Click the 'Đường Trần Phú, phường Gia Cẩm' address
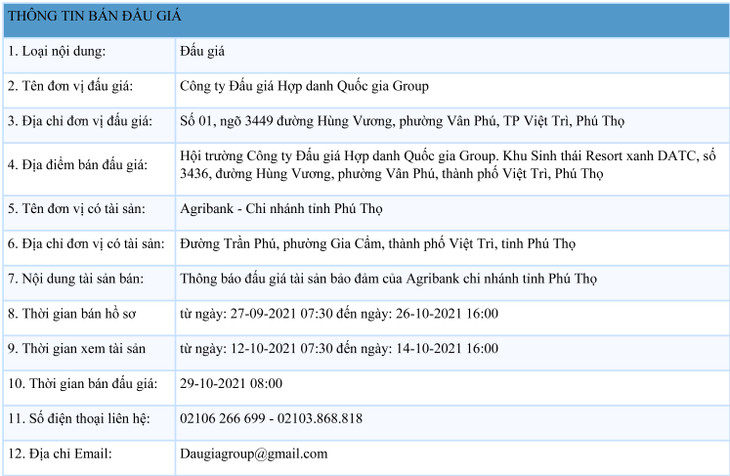This screenshot has width=730, height=476. [378, 244]
